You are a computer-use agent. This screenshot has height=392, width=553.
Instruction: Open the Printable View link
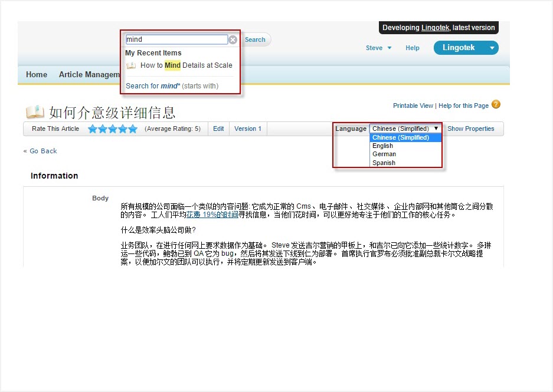coord(413,106)
